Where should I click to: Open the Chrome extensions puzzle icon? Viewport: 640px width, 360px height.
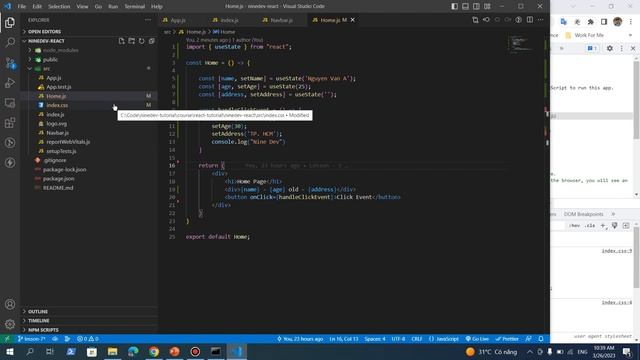click(591, 22)
